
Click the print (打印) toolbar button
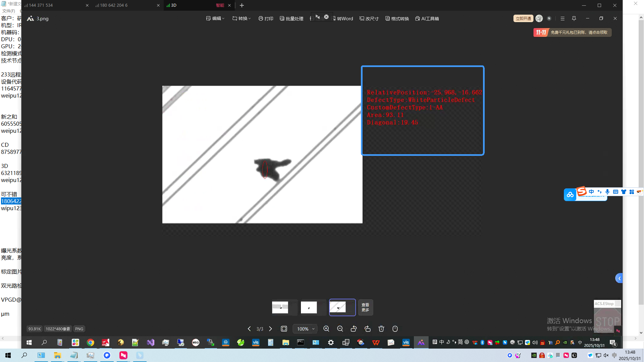266,19
